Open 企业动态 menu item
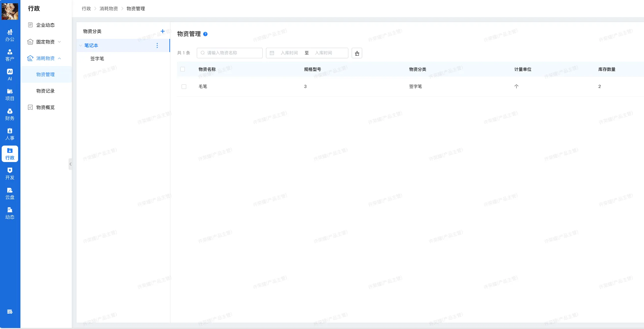The width and height of the screenshot is (644, 329). tap(46, 25)
